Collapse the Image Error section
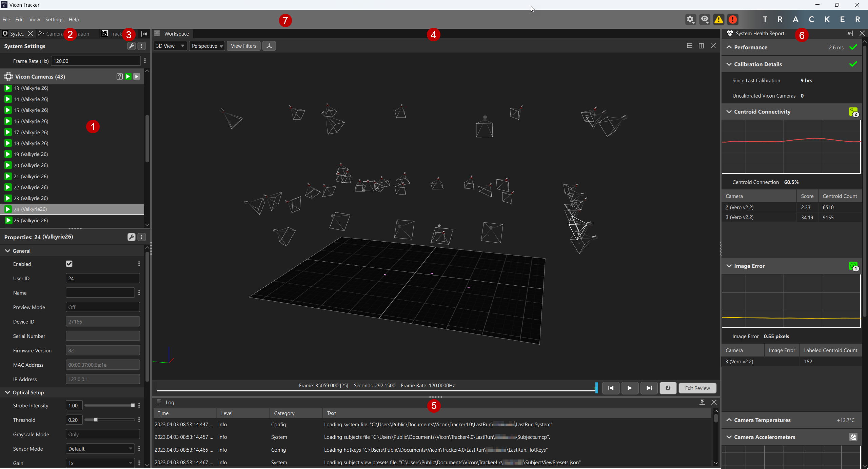The width and height of the screenshot is (868, 469). (x=729, y=266)
